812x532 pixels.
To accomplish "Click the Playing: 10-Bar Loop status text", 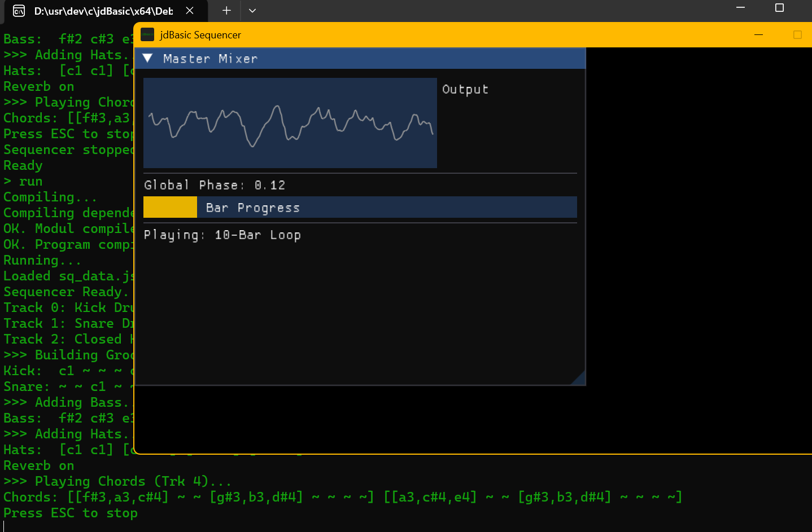I will coord(222,235).
